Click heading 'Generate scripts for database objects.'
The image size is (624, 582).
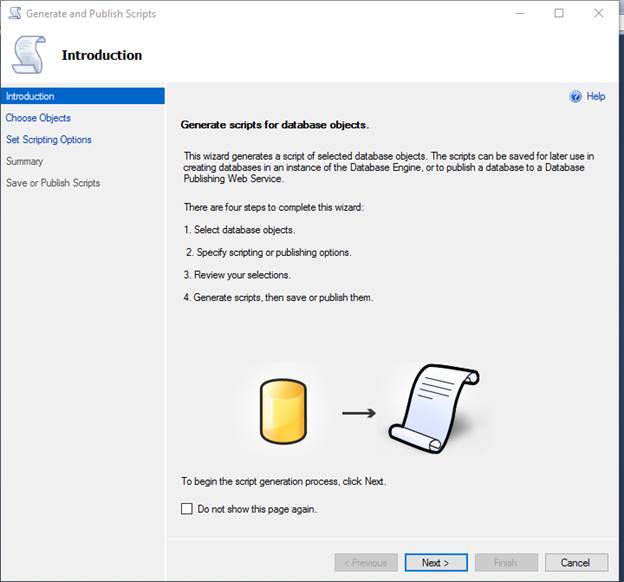[x=275, y=125]
